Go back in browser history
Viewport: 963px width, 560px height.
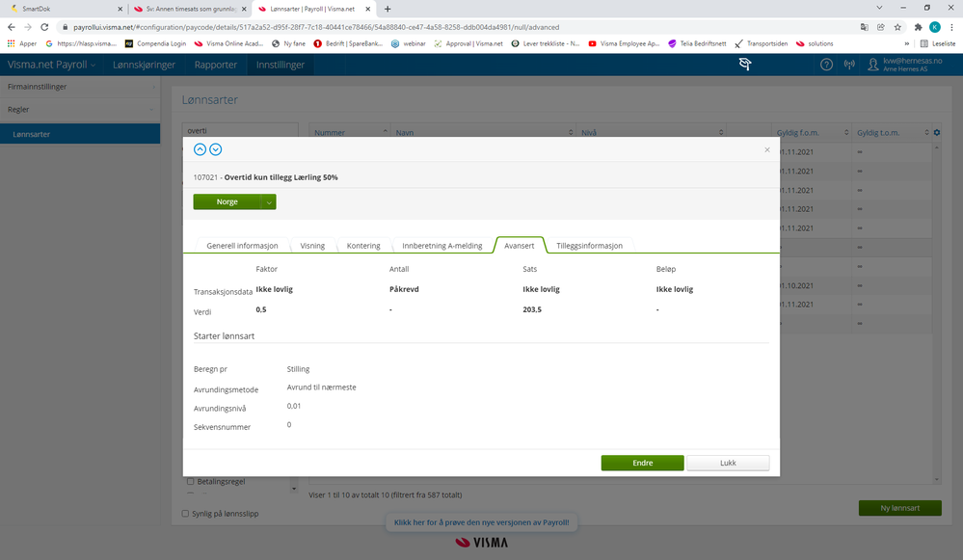(11, 27)
